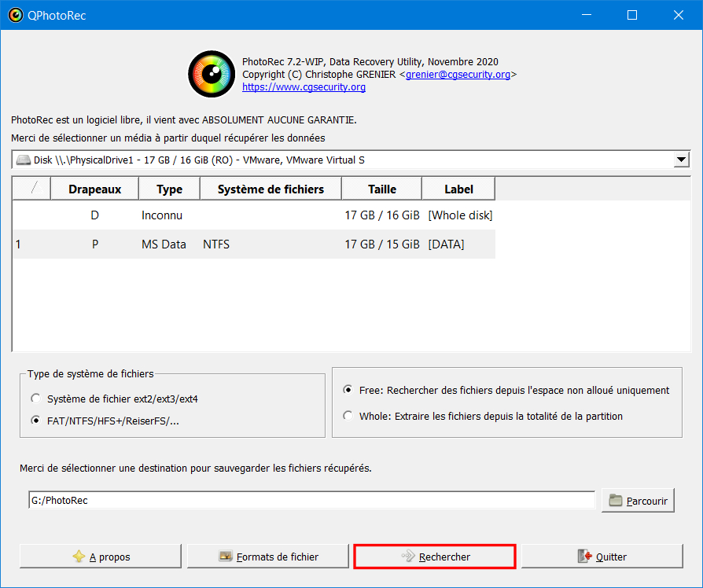Close the QPhotoRec window

(x=679, y=15)
